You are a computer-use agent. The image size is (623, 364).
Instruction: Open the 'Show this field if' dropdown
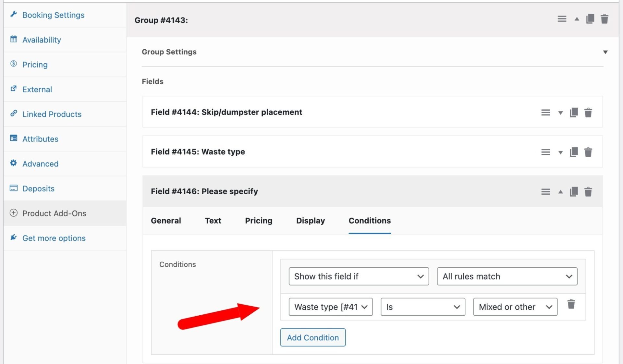pos(359,276)
